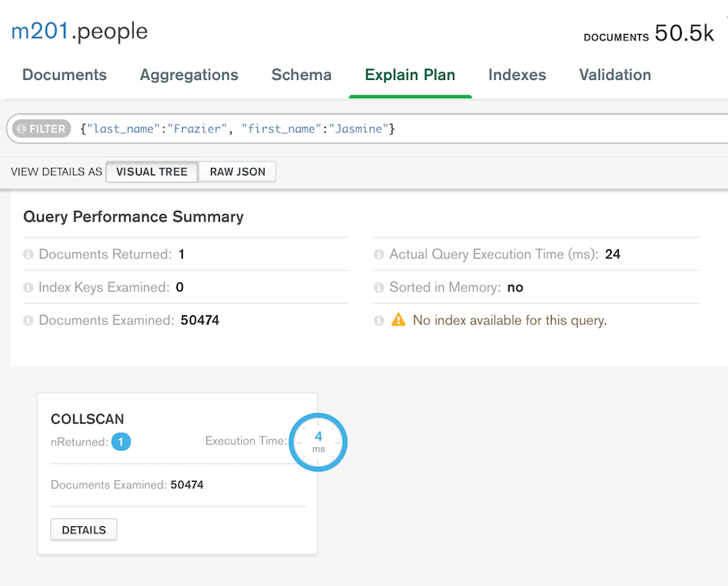The width and height of the screenshot is (728, 586).
Task: Click info icon beside Documents Examined summary
Action: coord(28,320)
